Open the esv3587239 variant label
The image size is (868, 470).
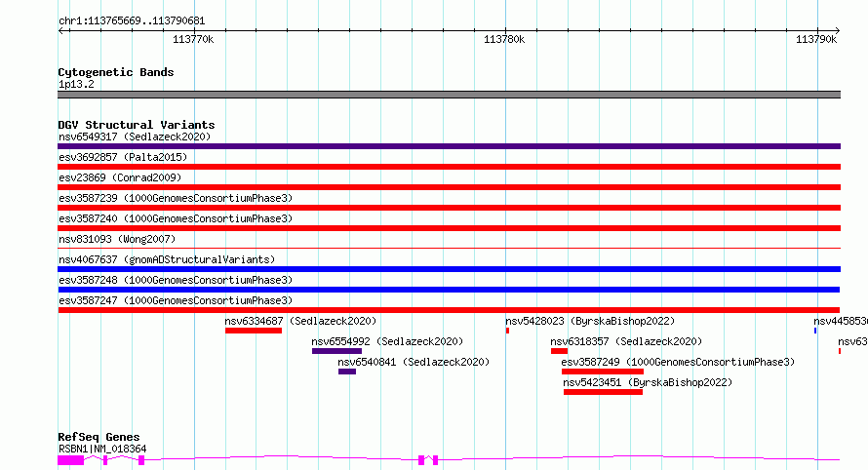click(x=176, y=198)
